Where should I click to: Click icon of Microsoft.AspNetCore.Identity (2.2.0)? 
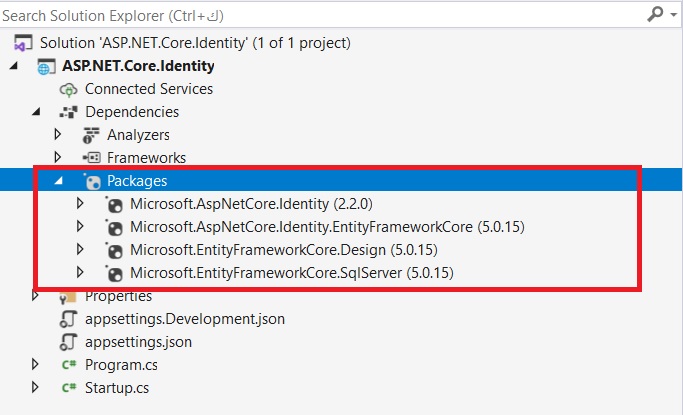click(x=114, y=205)
